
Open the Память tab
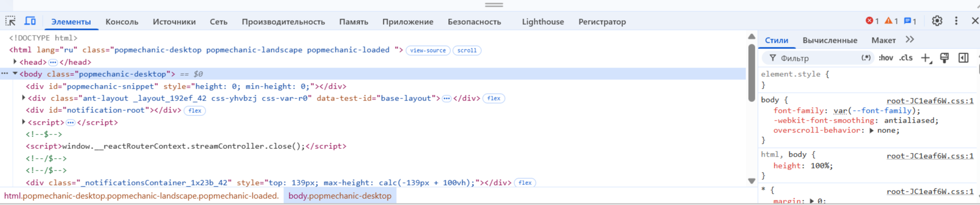click(353, 22)
